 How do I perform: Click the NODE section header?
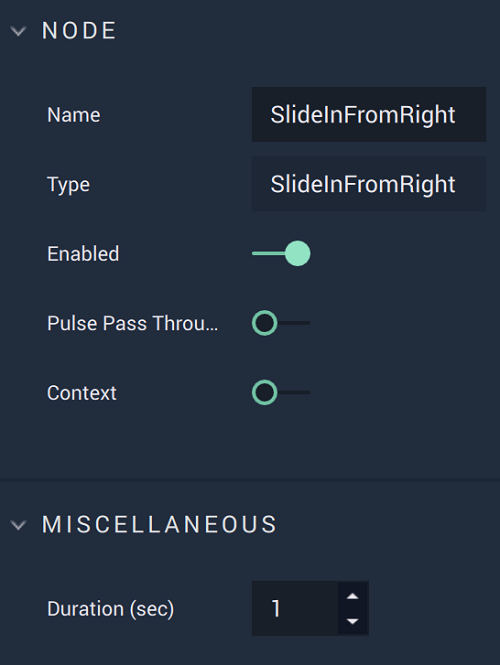[79, 31]
